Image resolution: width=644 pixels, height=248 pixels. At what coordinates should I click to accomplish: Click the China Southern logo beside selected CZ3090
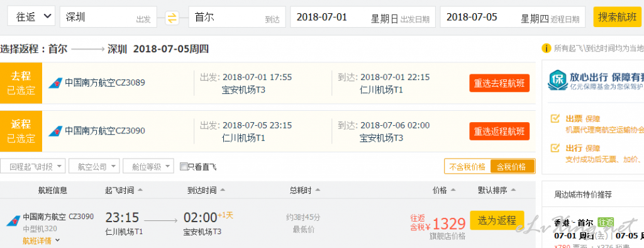tap(55, 131)
